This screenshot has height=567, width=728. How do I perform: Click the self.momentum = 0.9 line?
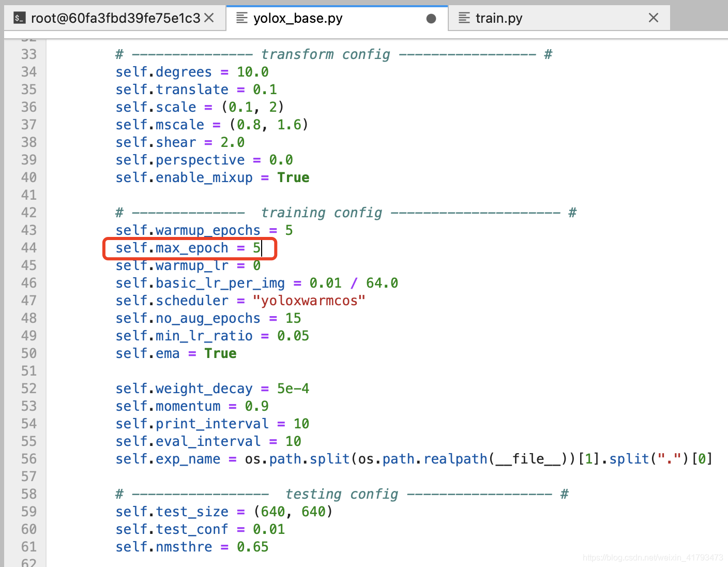point(192,406)
